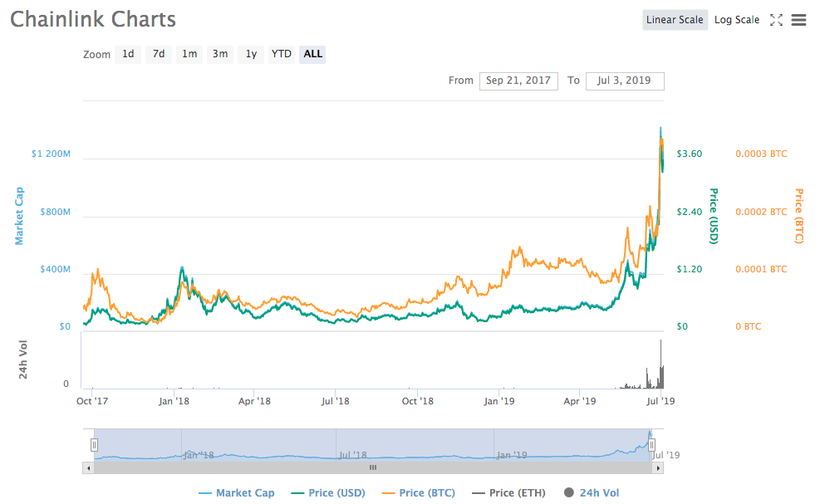Click the To date field Jul 3, 2019
The image size is (825, 504).
pyautogui.click(x=625, y=81)
